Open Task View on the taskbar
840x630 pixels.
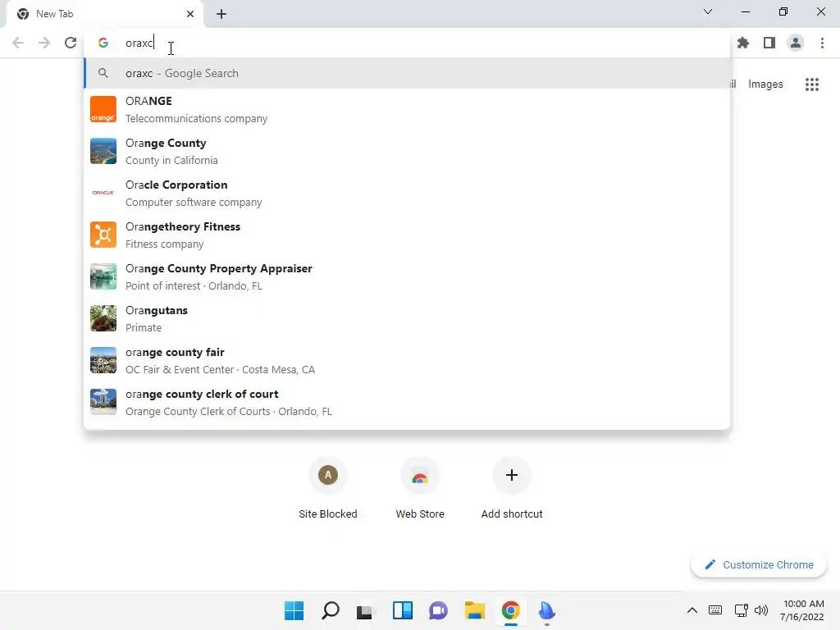[x=366, y=610]
